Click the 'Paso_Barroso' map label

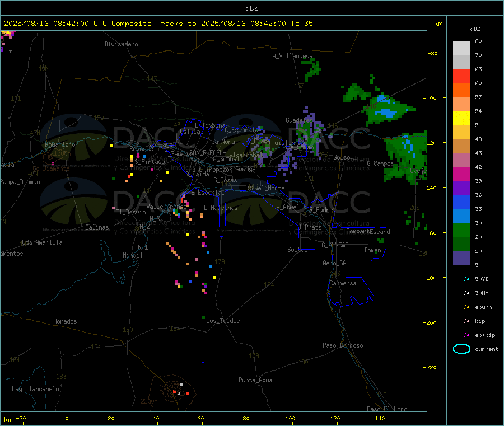coord(343,345)
